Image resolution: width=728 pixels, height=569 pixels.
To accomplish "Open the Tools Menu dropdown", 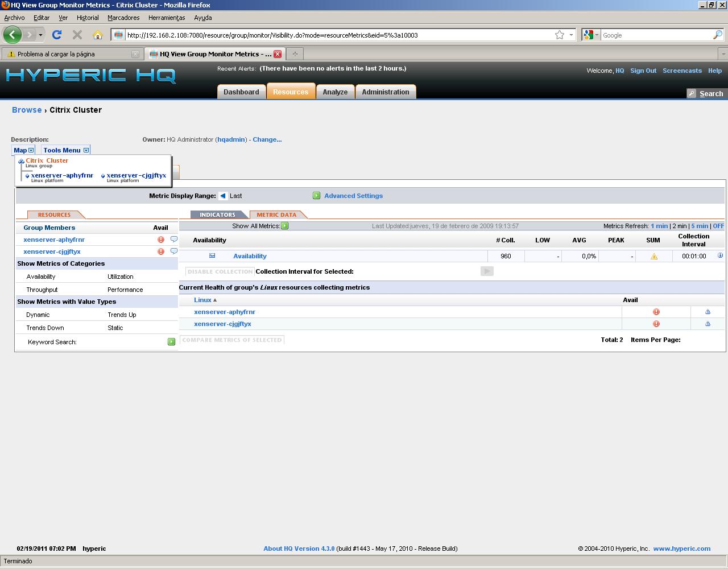I will click(66, 150).
